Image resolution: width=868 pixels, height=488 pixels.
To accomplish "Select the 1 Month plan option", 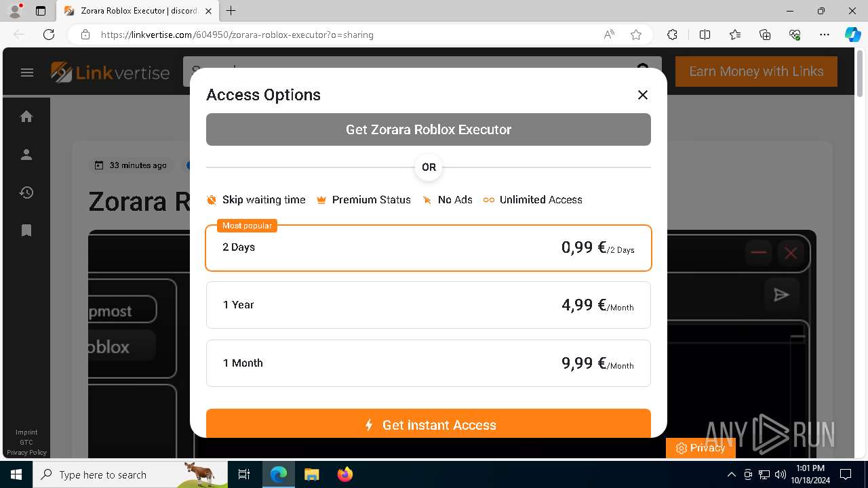I will tap(429, 363).
